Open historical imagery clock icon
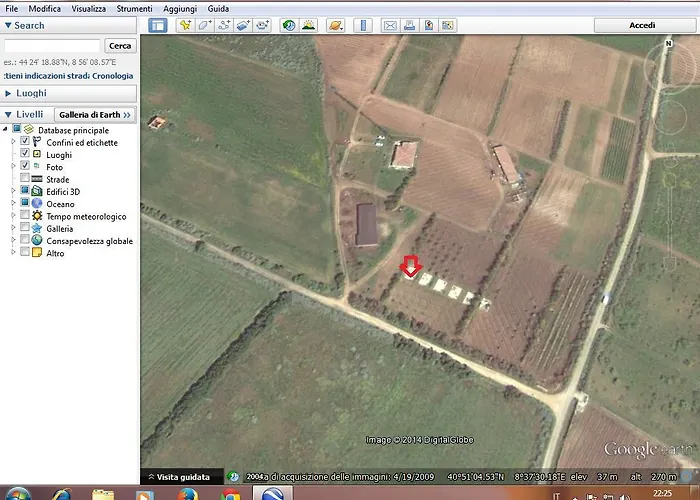 pos(288,25)
